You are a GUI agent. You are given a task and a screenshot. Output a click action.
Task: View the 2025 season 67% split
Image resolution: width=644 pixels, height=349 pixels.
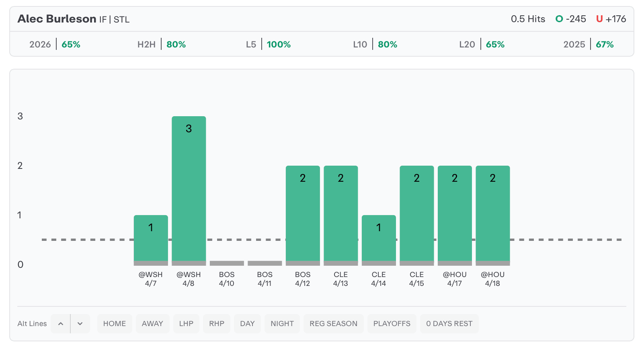pyautogui.click(x=589, y=44)
